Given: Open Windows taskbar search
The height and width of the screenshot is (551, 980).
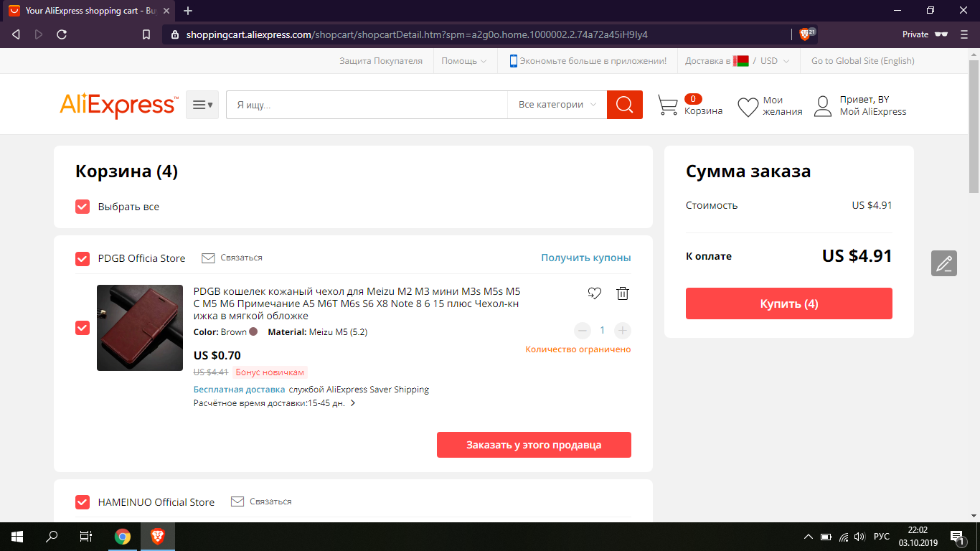Looking at the screenshot, I should point(52,537).
